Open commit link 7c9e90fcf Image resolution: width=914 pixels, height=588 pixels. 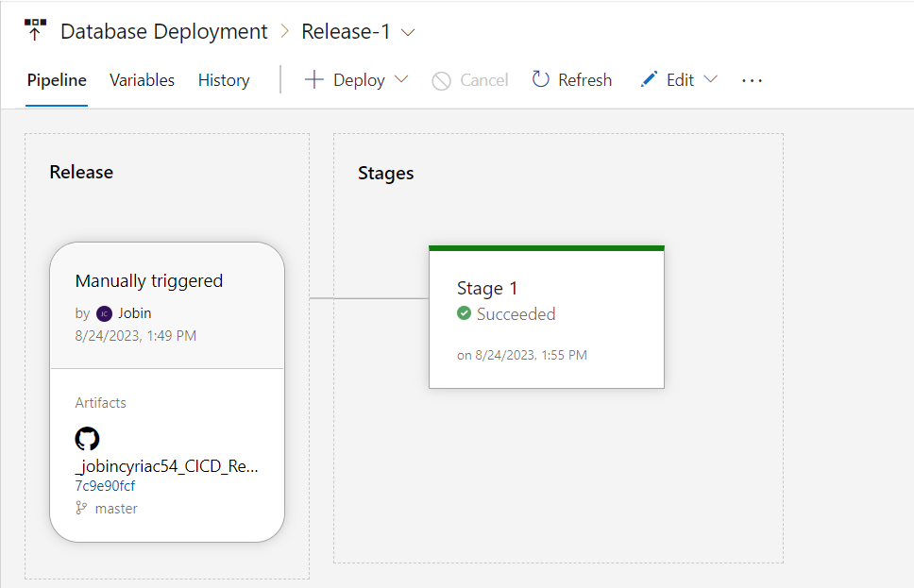coord(105,486)
